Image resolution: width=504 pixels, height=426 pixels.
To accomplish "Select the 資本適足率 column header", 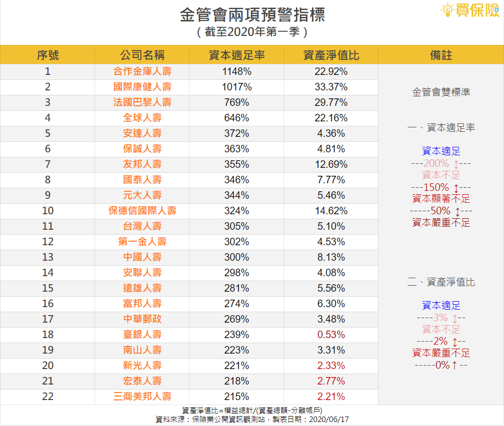I will pos(236,55).
